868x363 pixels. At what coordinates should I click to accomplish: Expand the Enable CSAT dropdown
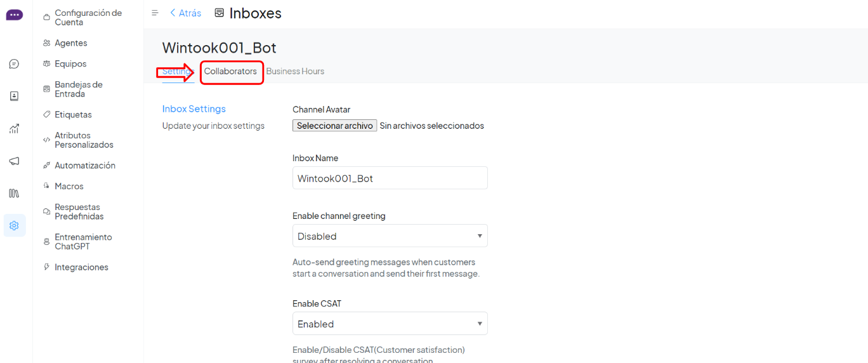tap(390, 324)
